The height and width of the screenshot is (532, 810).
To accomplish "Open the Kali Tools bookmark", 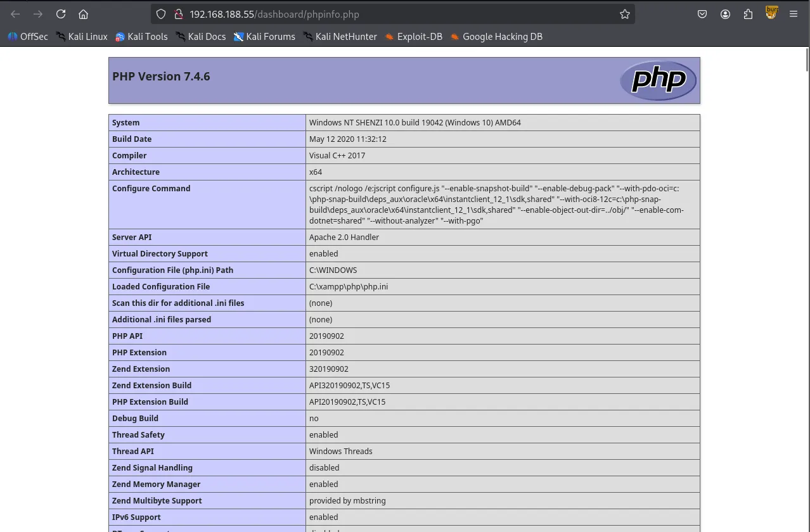I will click(141, 37).
